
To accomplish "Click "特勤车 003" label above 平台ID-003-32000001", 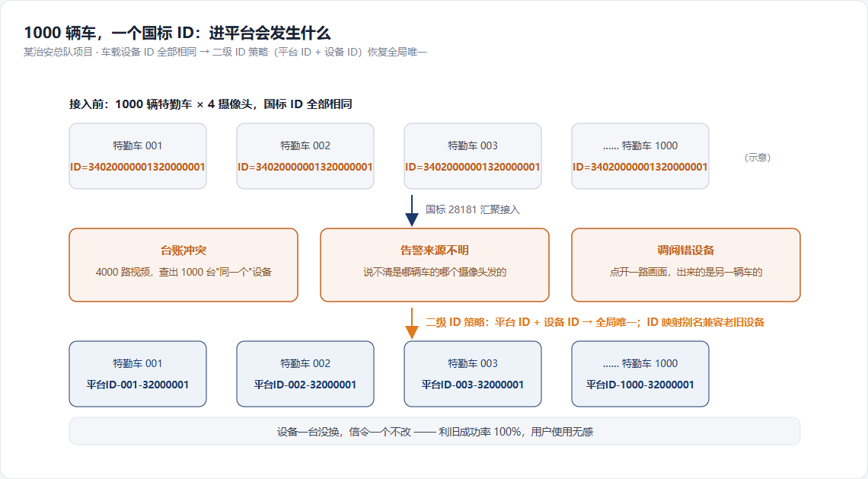I will pos(473,363).
